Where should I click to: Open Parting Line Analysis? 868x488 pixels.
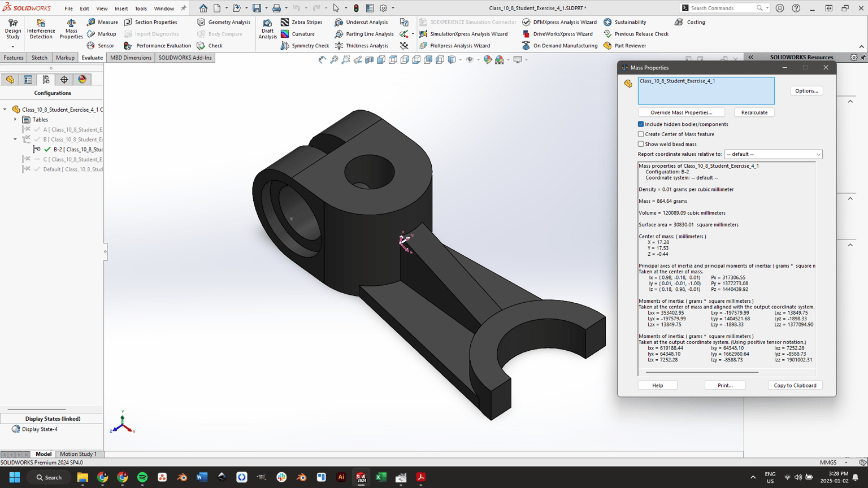tap(364, 34)
